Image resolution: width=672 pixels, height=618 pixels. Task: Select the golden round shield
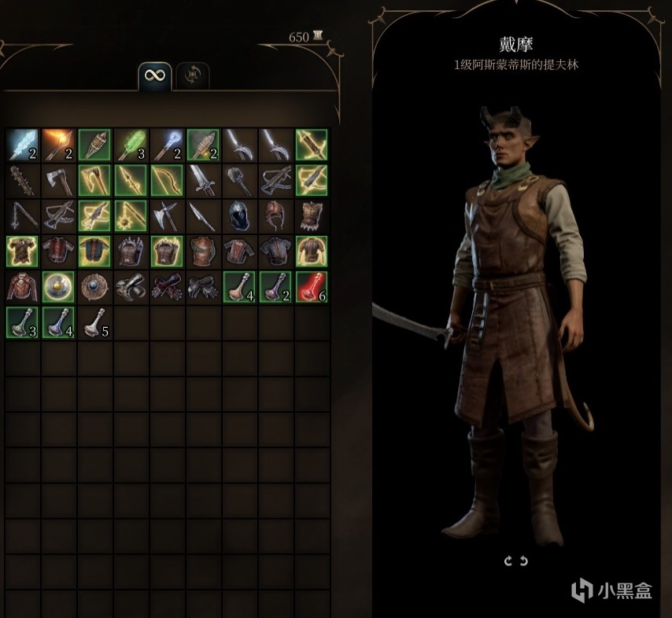[x=58, y=286]
